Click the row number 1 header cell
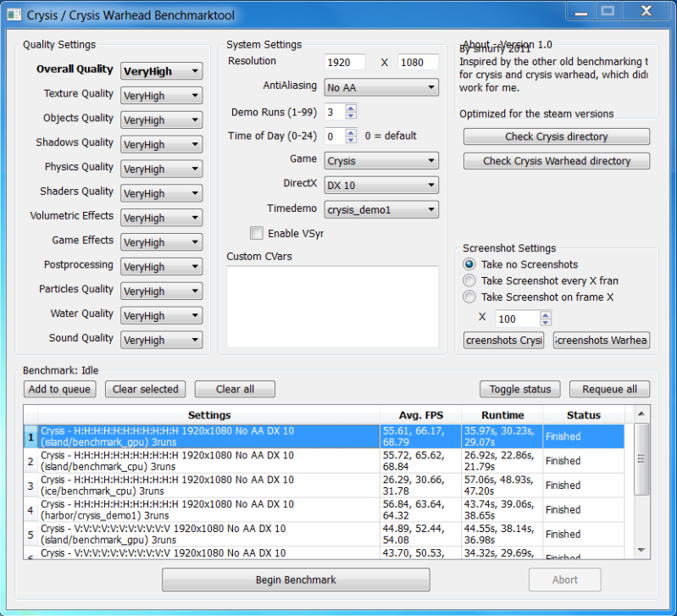The image size is (677, 616). pos(31,436)
